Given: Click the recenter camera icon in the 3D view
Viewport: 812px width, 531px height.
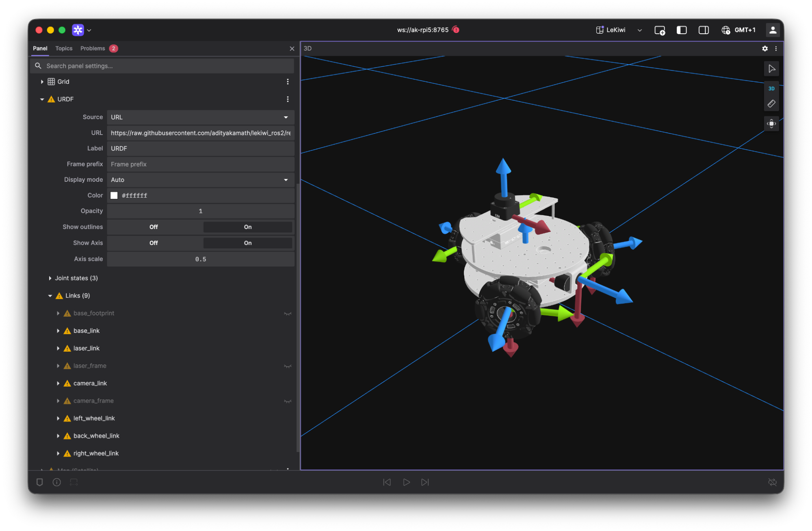Looking at the screenshot, I should [771, 124].
